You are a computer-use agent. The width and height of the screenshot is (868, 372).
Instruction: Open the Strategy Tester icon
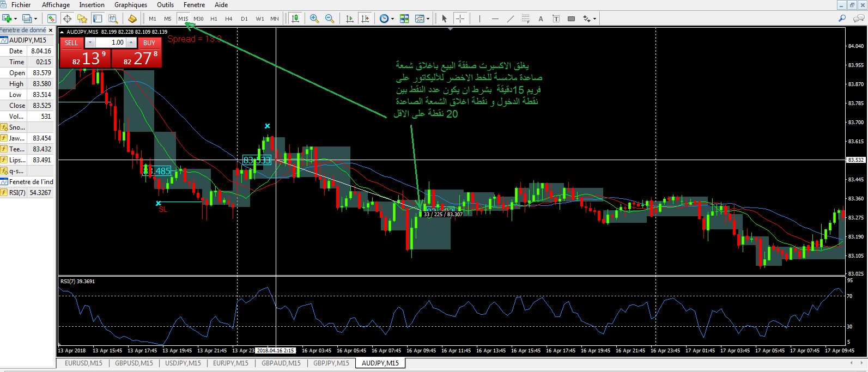[113, 19]
